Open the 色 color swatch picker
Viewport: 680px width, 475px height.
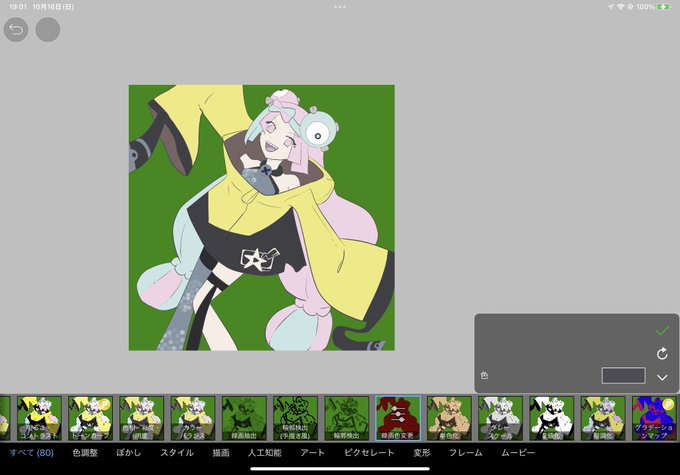[623, 376]
